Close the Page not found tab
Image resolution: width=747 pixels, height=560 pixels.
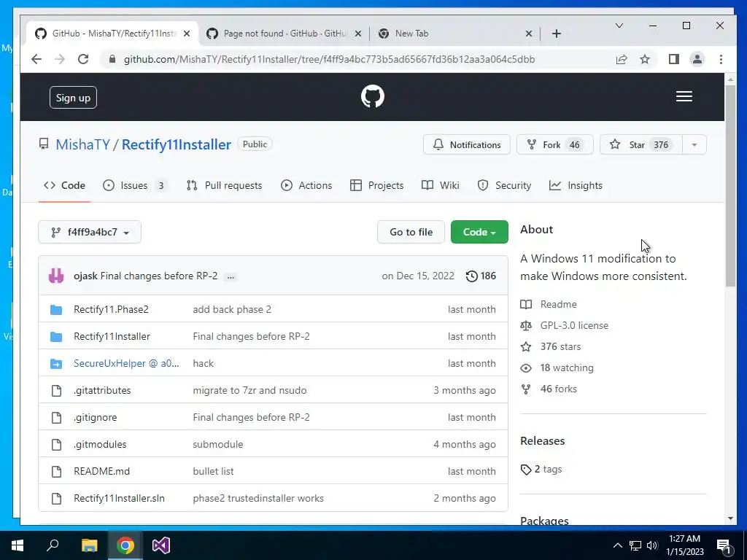(358, 34)
